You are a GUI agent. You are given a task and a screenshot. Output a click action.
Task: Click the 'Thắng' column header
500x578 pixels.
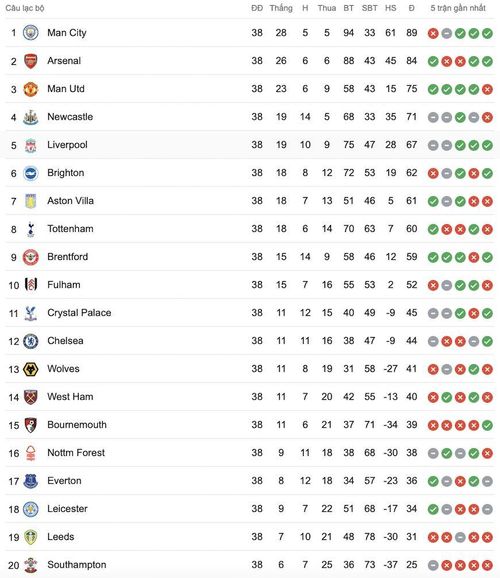click(x=281, y=8)
